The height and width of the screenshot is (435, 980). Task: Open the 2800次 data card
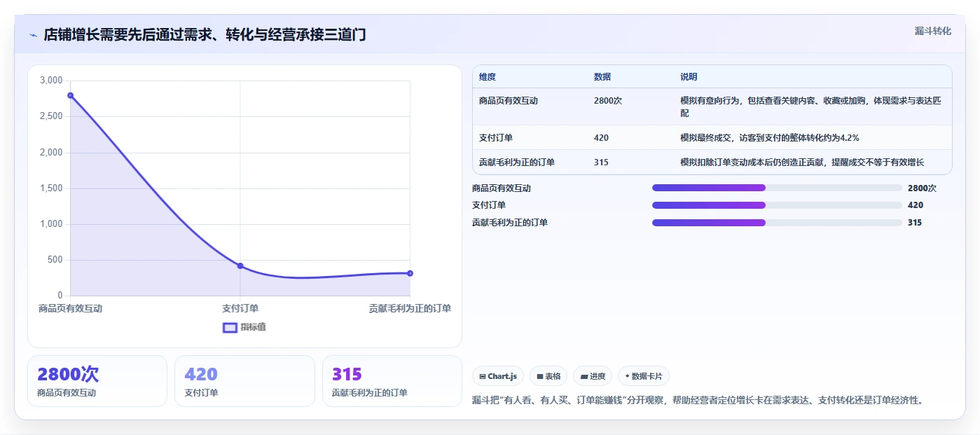pos(97,381)
